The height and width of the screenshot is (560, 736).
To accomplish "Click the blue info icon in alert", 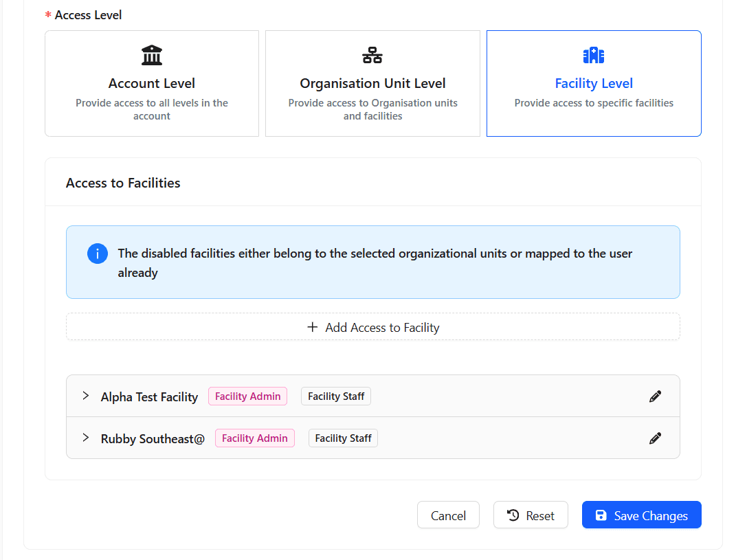I will click(98, 254).
